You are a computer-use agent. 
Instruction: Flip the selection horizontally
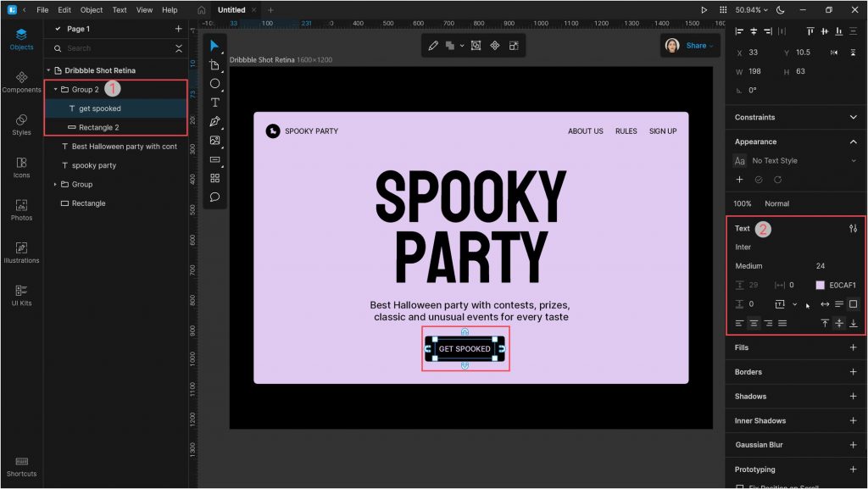(x=834, y=53)
